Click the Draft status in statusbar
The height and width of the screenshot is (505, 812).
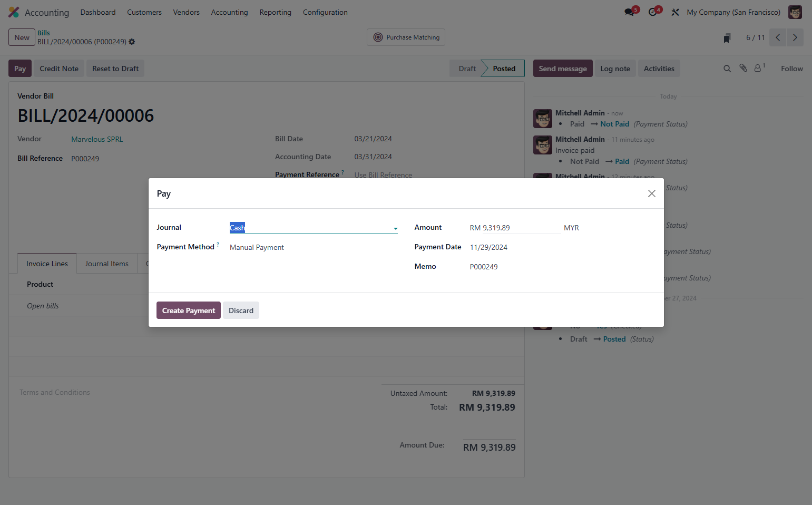click(x=466, y=69)
